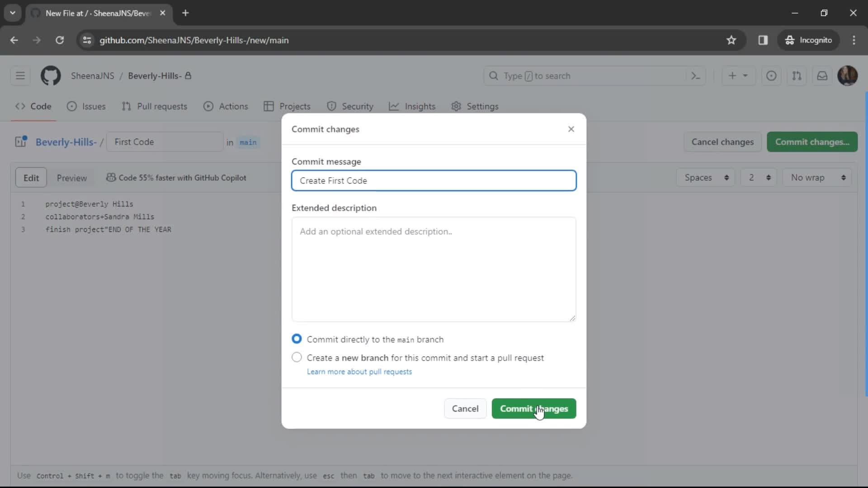Click the 'Learn more about pull requests' link

tap(360, 372)
